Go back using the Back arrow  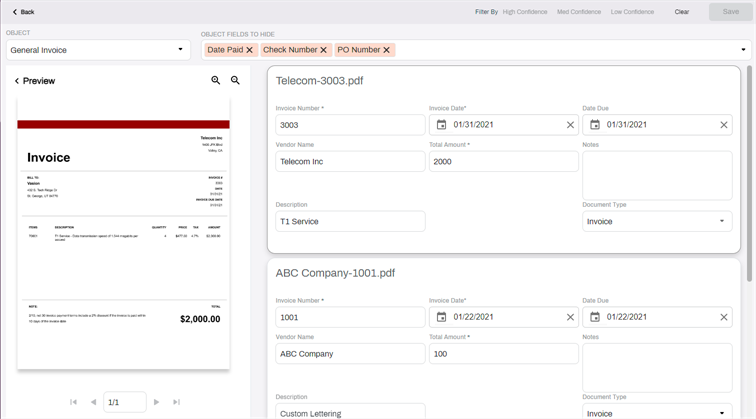[x=23, y=12]
